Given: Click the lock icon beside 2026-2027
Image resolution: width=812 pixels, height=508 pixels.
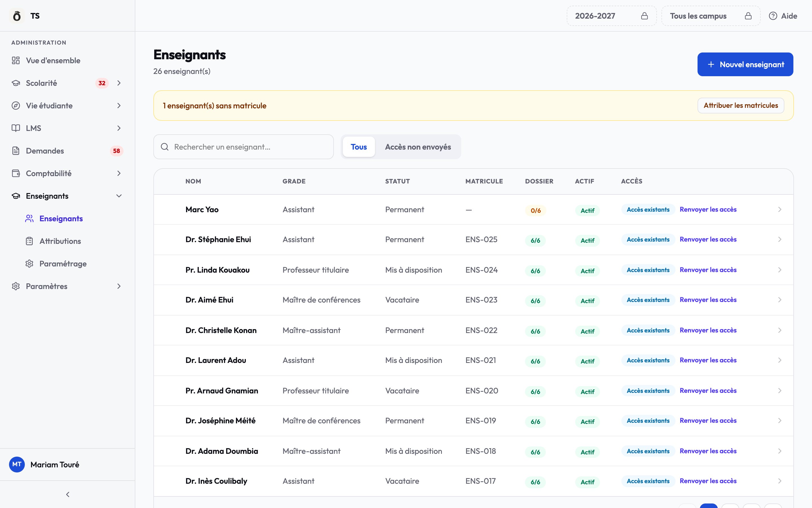Looking at the screenshot, I should 645,16.
